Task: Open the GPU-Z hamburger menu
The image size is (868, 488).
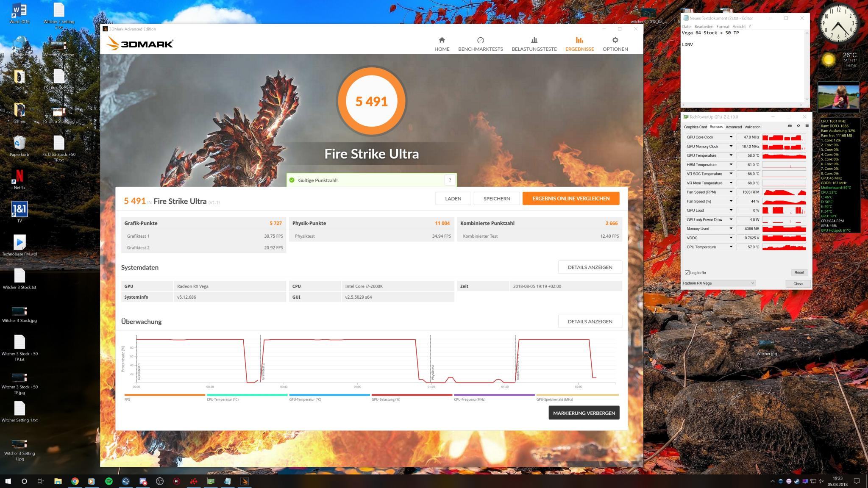Action: [x=807, y=126]
